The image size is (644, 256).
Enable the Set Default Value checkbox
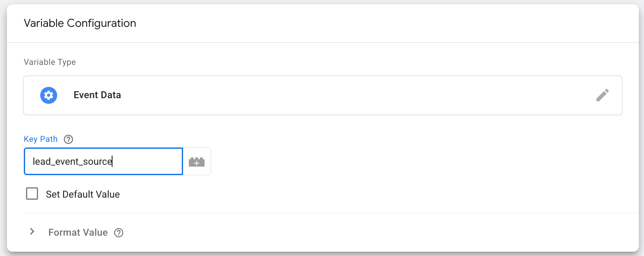[x=32, y=194]
